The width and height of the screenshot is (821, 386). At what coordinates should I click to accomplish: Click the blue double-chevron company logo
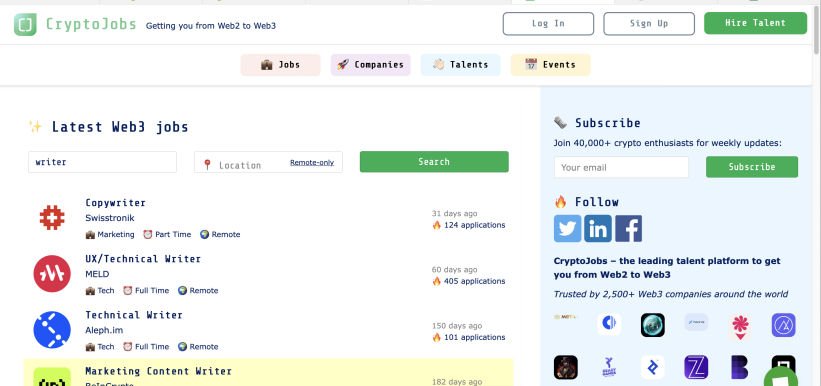pyautogui.click(x=653, y=367)
